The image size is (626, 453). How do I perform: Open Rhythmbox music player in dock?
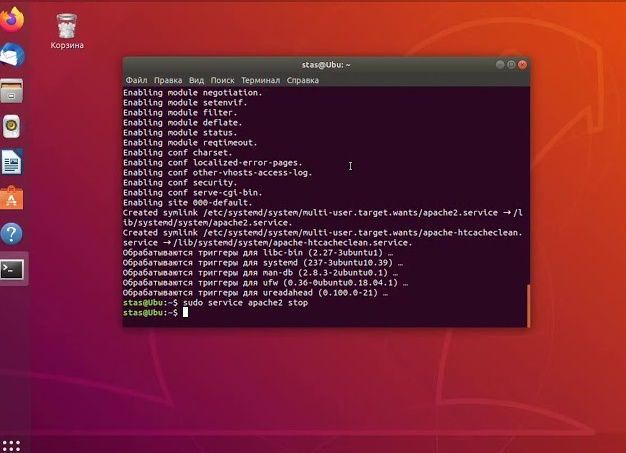click(x=12, y=127)
